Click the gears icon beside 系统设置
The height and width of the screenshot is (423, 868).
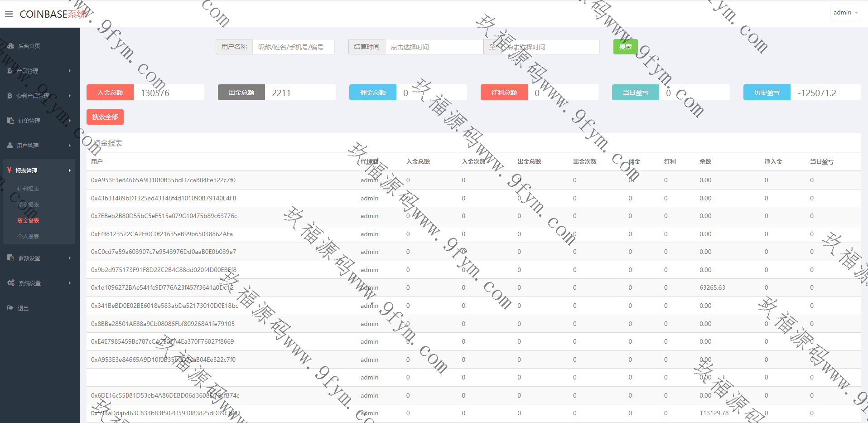click(11, 283)
